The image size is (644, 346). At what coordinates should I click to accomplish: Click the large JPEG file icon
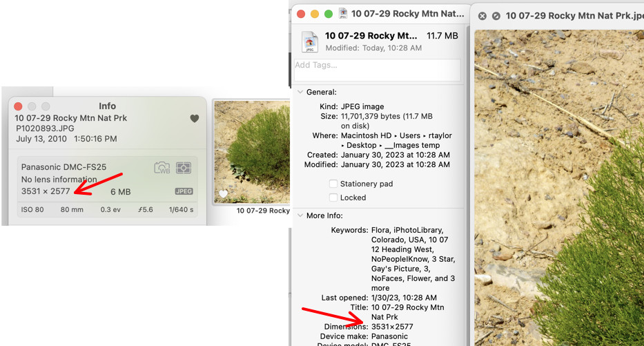pyautogui.click(x=310, y=41)
